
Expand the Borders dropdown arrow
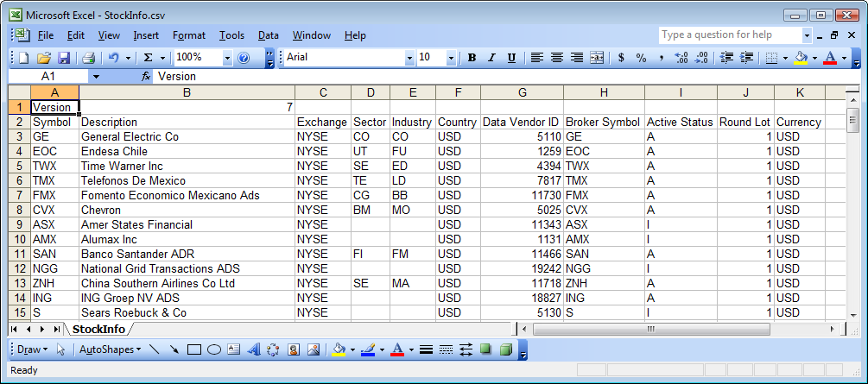point(785,58)
